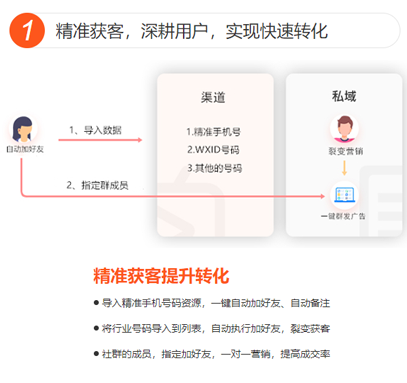Click the 2、指定群成员 label

pyautogui.click(x=97, y=185)
